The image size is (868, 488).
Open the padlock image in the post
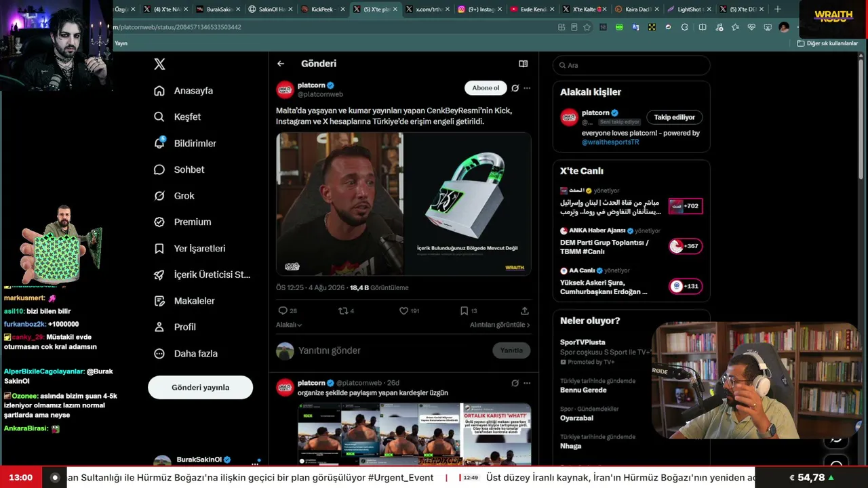point(468,203)
